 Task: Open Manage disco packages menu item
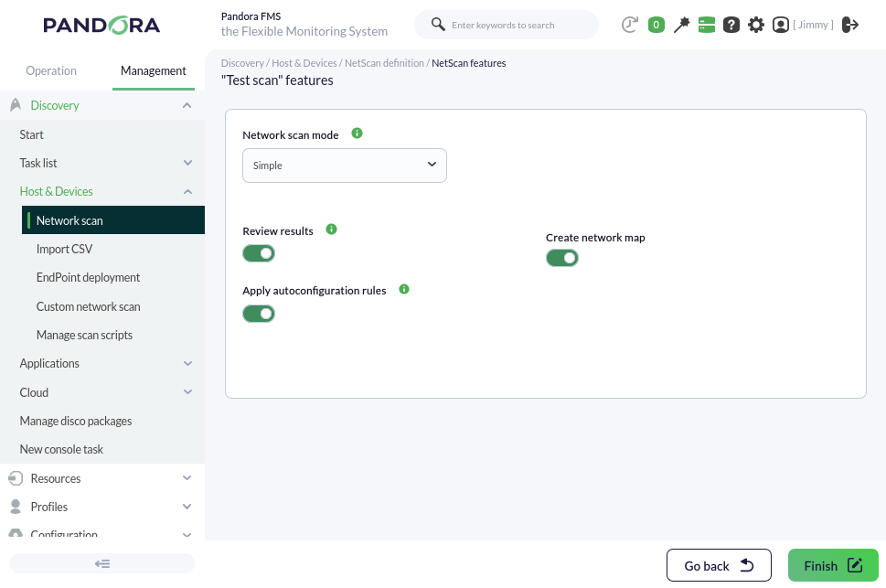(76, 421)
